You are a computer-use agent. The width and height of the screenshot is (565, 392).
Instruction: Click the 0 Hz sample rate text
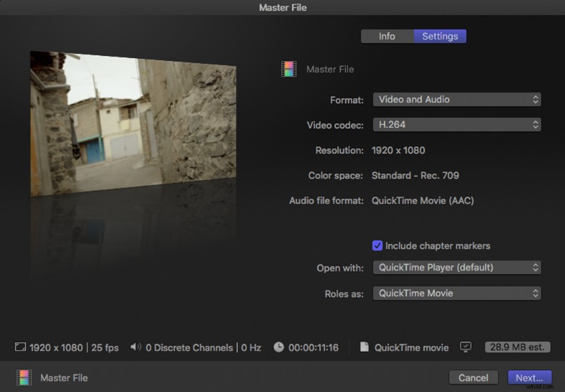pos(251,348)
